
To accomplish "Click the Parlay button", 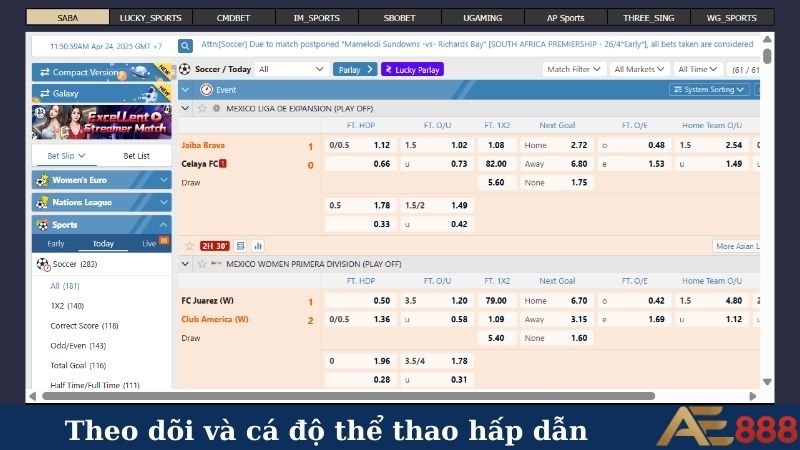I will (355, 69).
